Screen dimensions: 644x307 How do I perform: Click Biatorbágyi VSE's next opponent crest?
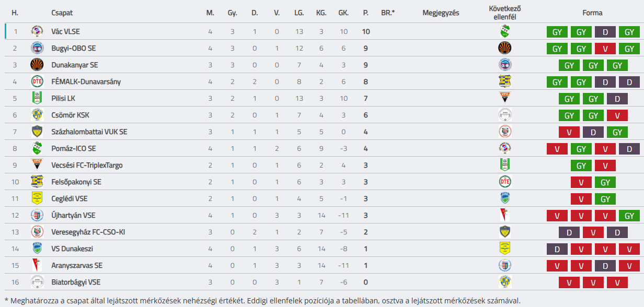505,282
